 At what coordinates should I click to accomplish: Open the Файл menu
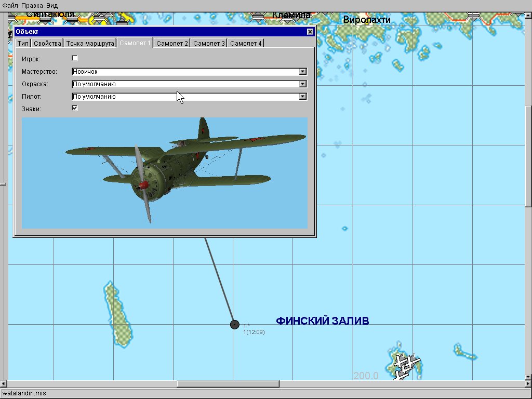click(x=10, y=5)
